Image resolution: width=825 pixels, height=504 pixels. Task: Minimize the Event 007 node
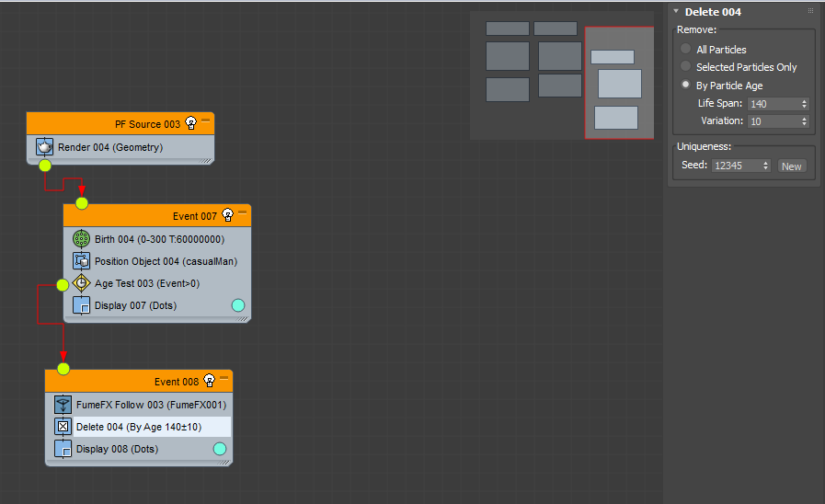[243, 212]
